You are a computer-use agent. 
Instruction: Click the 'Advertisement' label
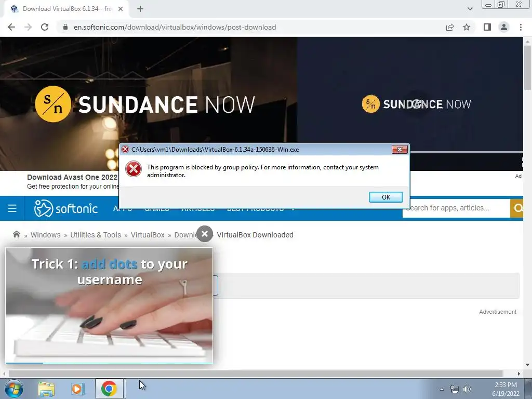coord(498,312)
